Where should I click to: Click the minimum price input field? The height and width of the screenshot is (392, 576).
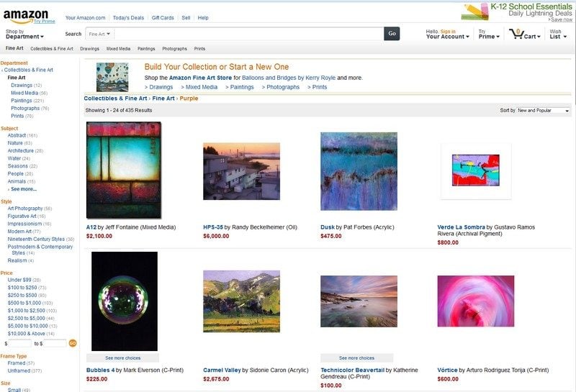click(x=20, y=344)
